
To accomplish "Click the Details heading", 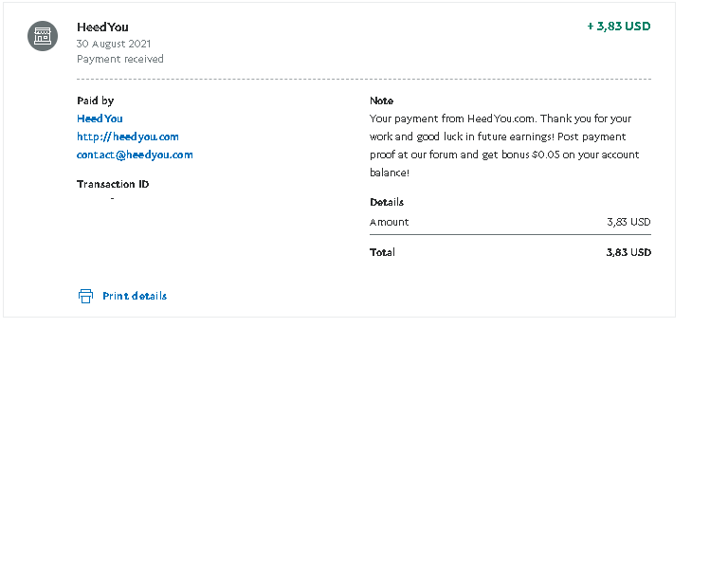I will click(x=387, y=202).
